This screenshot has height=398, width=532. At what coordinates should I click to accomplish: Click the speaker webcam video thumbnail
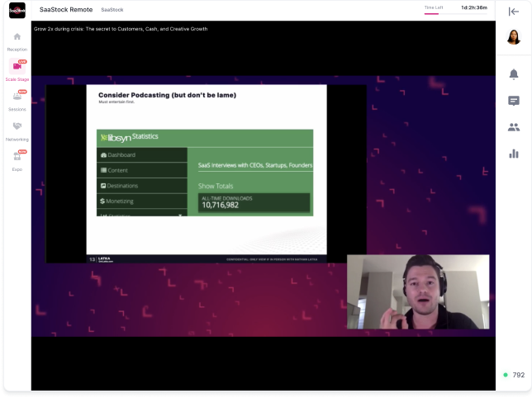(417, 291)
